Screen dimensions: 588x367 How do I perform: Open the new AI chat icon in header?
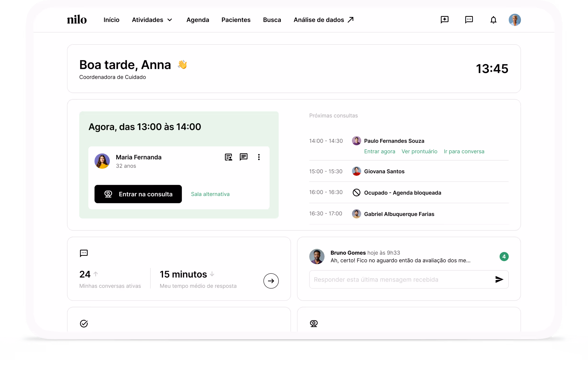444,20
